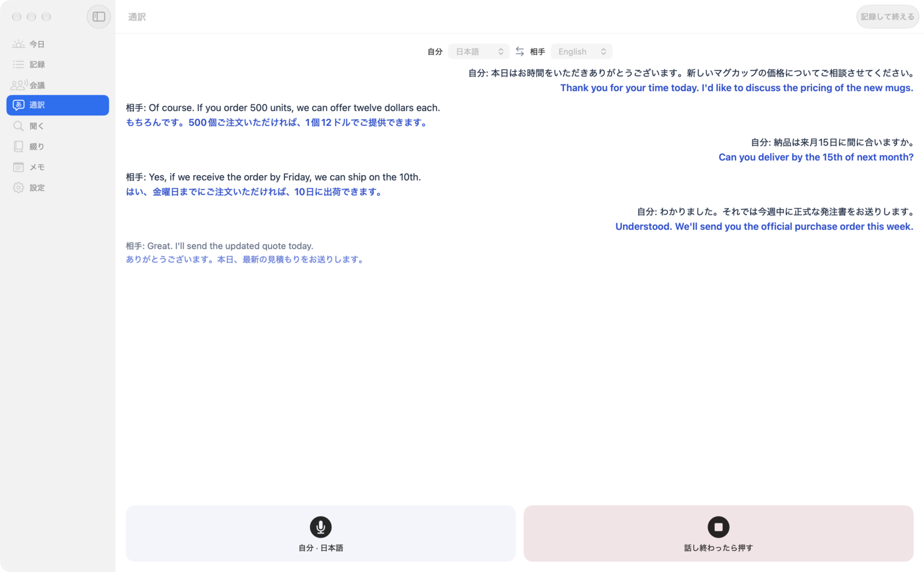924x572 pixels.
Task: Click the translation 'はい、金曜日までにご注文いただければ'
Action: (x=255, y=191)
